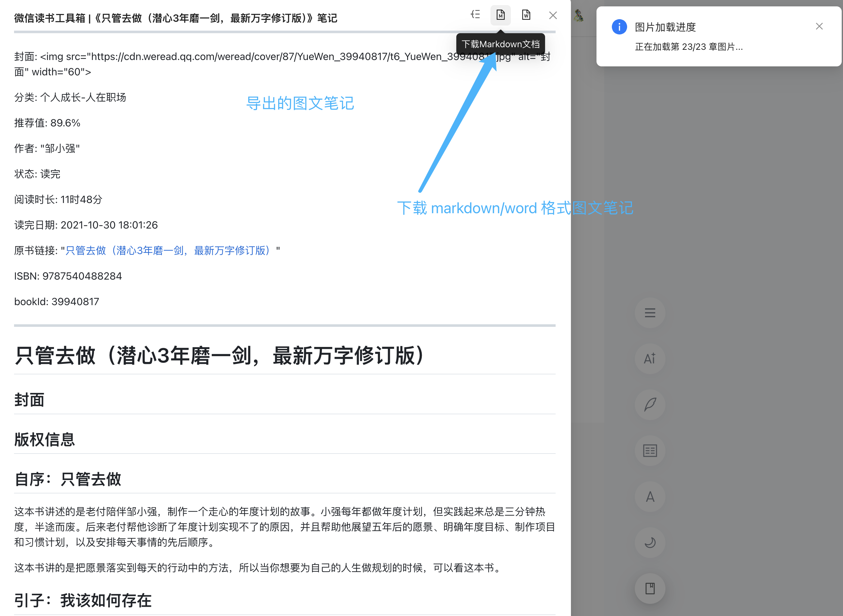Click the 引子：我该如何存在 heading
This screenshot has width=843, height=616.
83,600
